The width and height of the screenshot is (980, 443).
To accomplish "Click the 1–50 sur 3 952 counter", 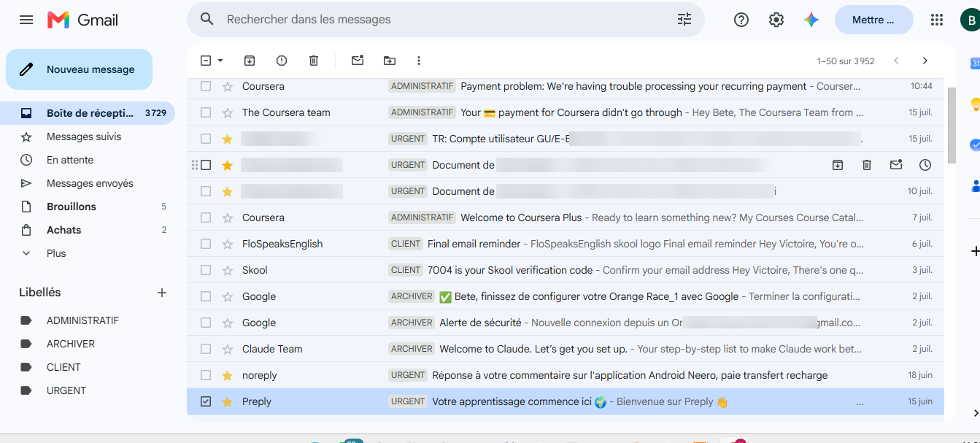I will pyautogui.click(x=846, y=61).
